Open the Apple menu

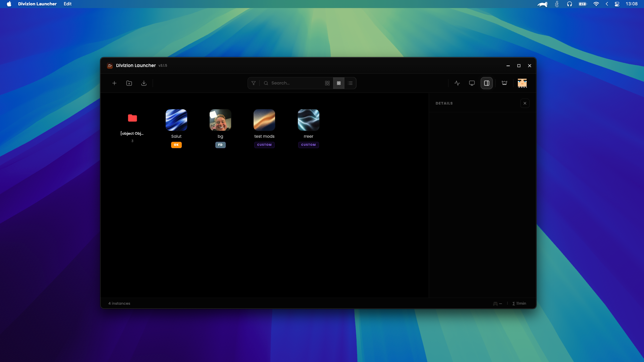pyautogui.click(x=9, y=4)
